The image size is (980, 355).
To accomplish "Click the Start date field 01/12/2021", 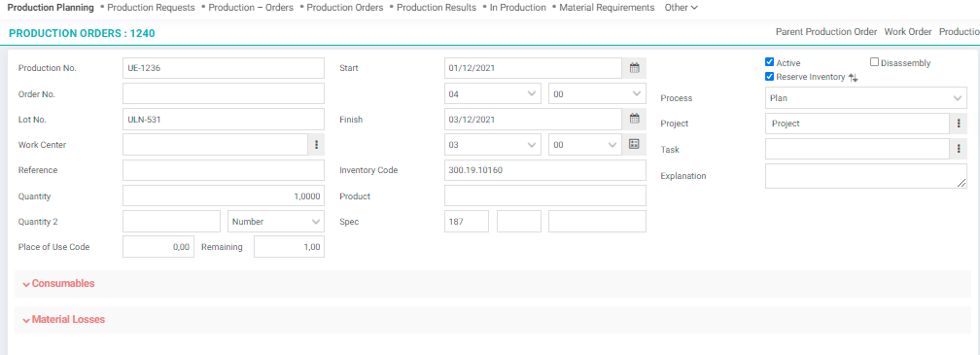I will pyautogui.click(x=533, y=68).
